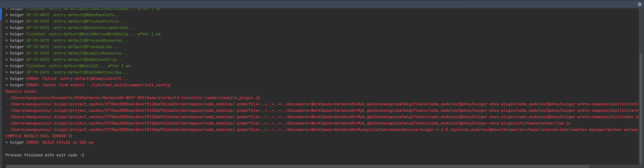Select the 'Process finished with exit code -1' text
The image size is (644, 168).
coord(45,155)
